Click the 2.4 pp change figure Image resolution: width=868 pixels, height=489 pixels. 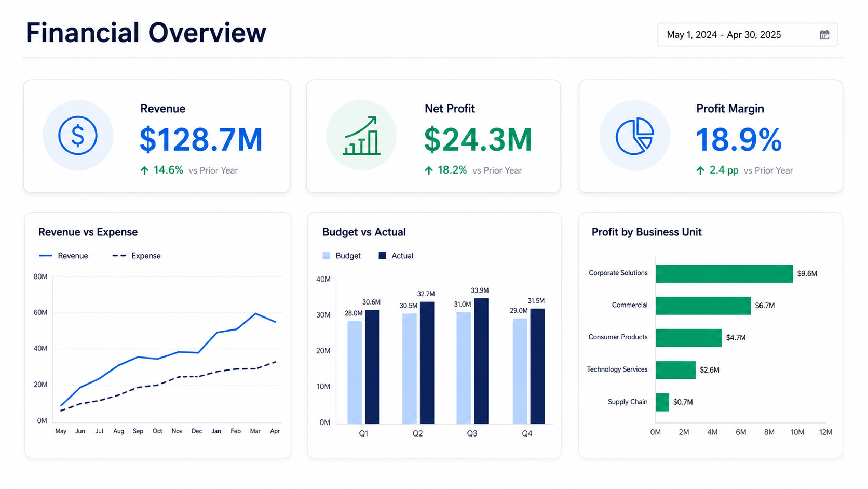(x=724, y=170)
